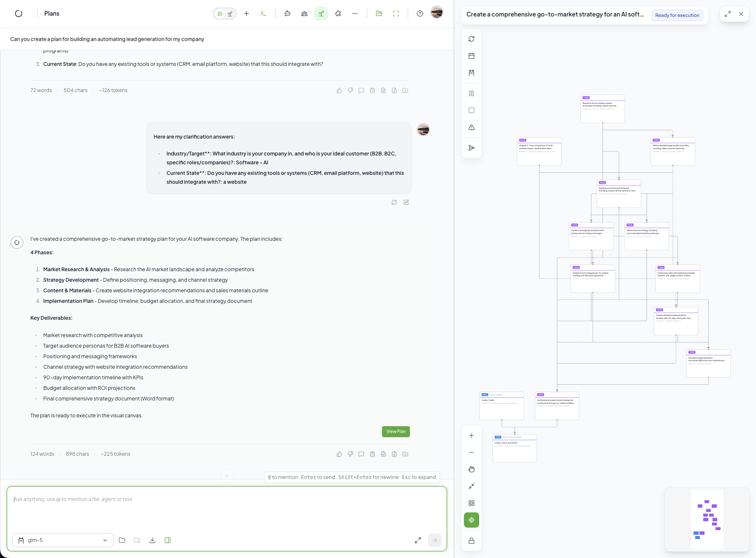This screenshot has height=558, width=756.
Task: Click the terminal prompt icon in top toolbar
Action: point(263,14)
